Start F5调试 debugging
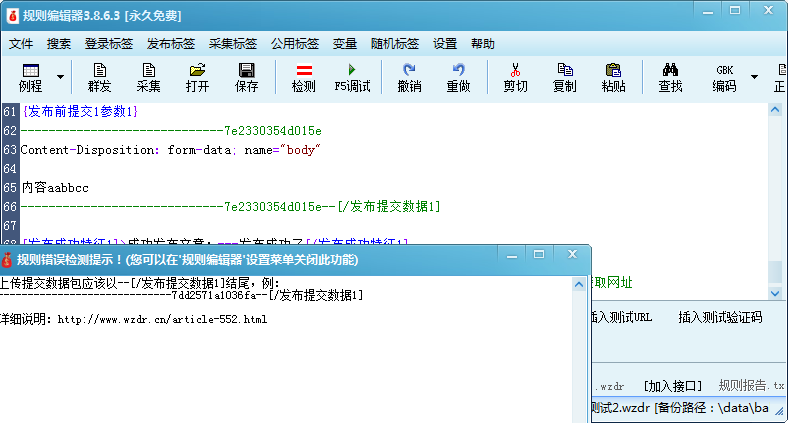 click(x=352, y=77)
